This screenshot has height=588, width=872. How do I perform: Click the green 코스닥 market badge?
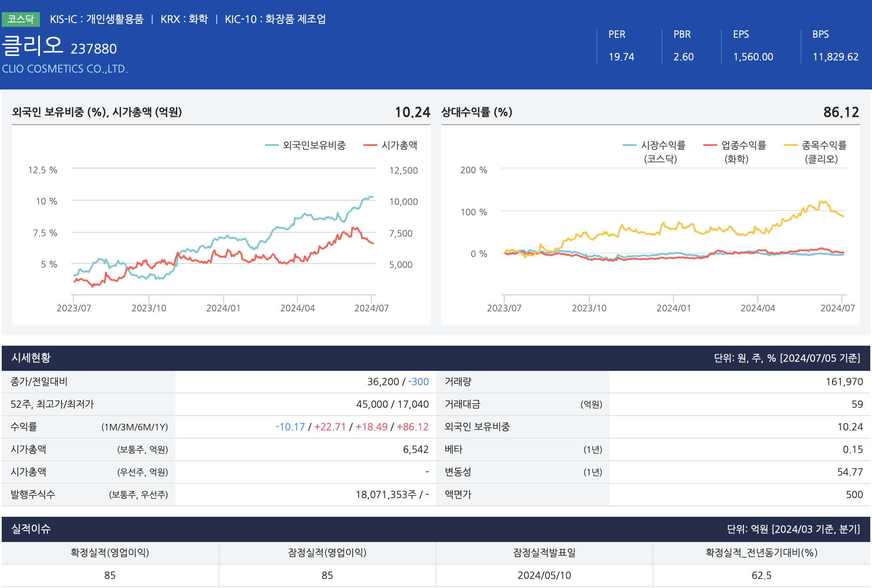pos(20,19)
